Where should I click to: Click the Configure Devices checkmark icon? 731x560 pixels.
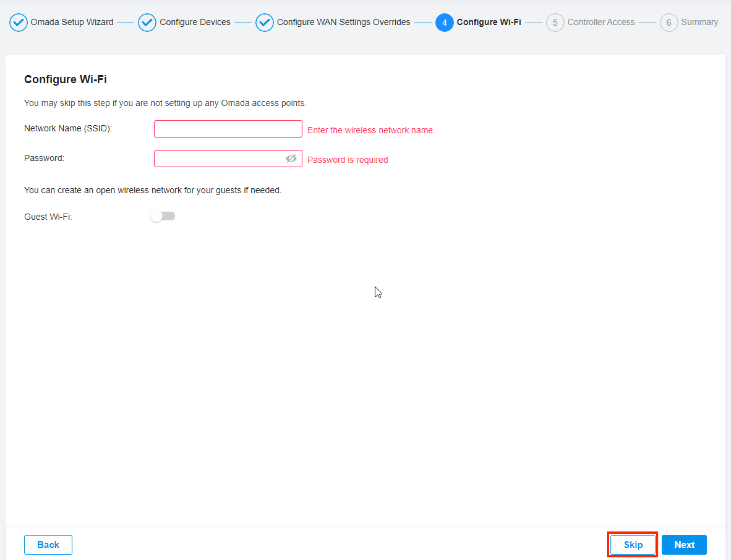point(147,22)
